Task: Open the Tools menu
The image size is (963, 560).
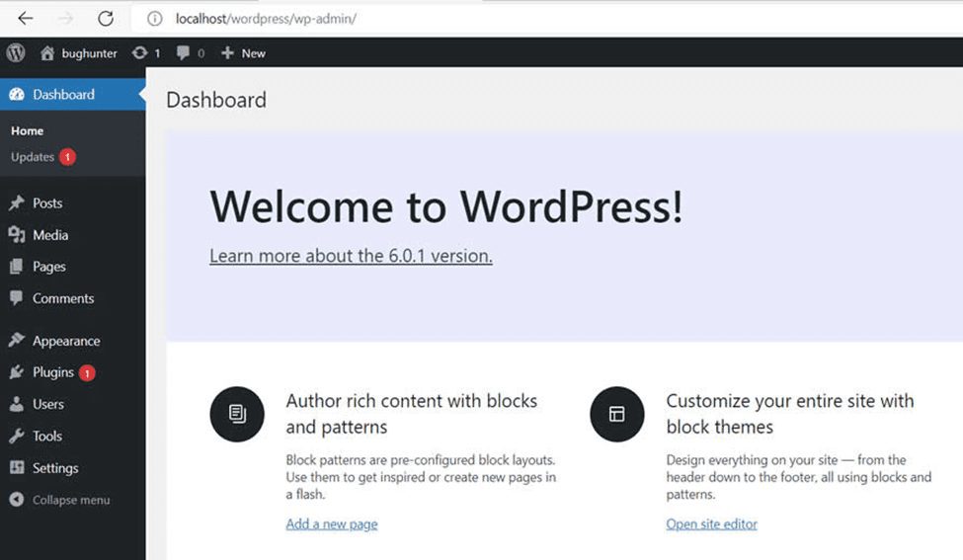Action: coord(47,436)
